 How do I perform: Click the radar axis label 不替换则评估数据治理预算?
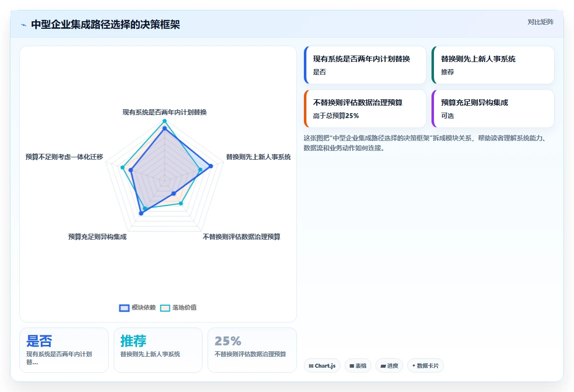click(242, 237)
